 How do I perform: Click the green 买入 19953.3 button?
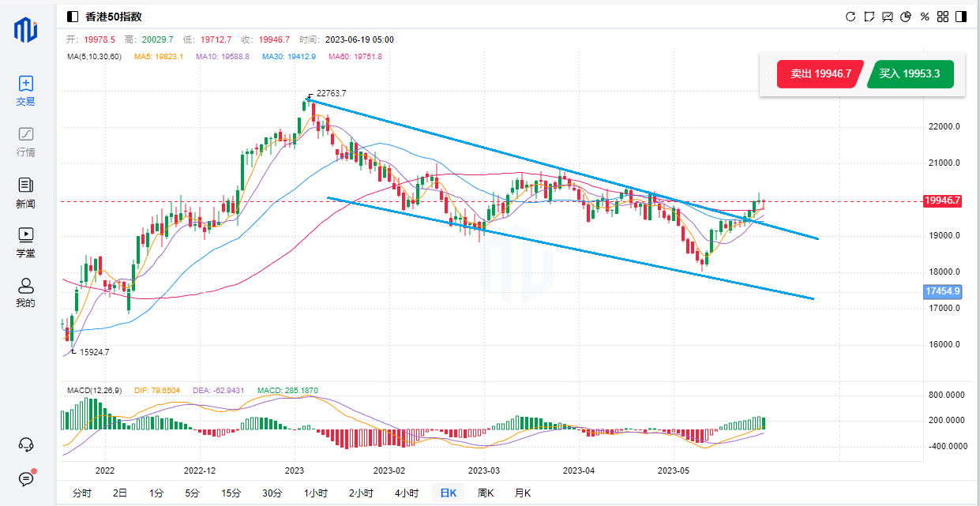pos(910,73)
